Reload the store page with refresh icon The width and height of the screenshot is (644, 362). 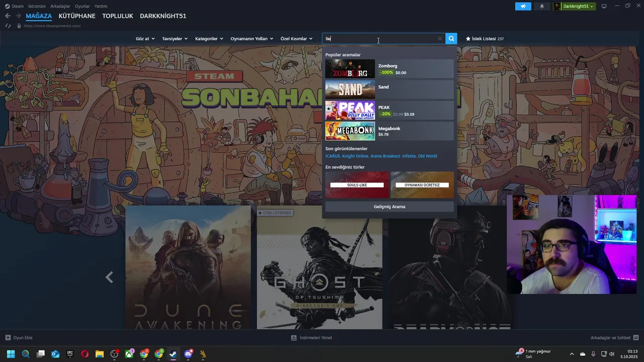click(x=8, y=26)
